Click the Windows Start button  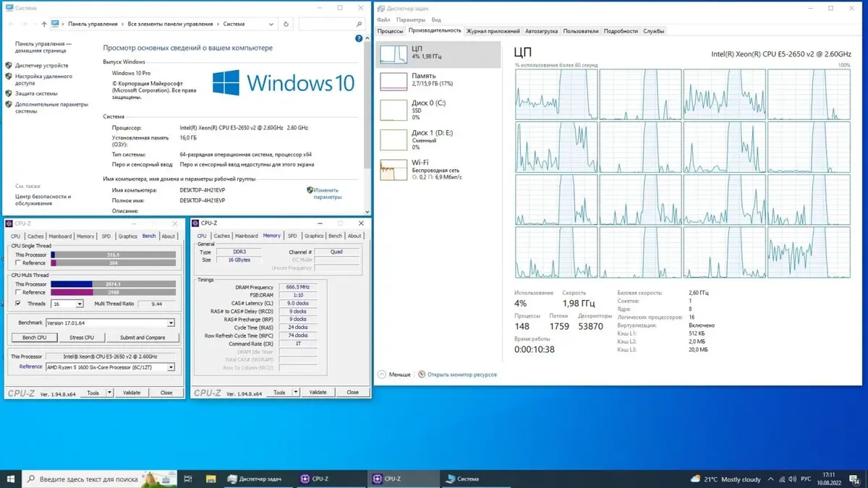[11, 479]
